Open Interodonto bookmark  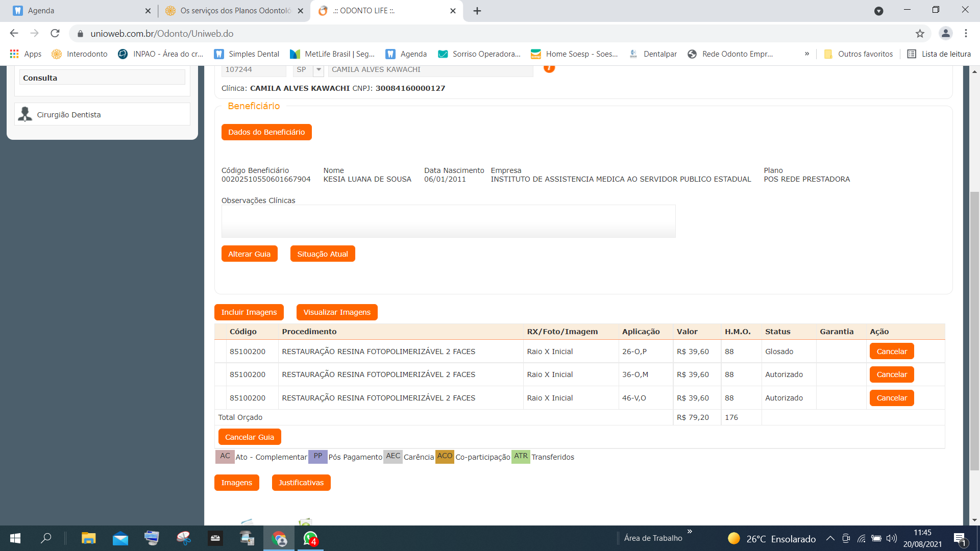(80, 54)
